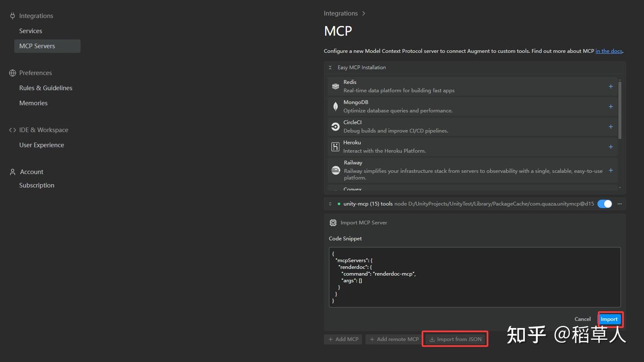Click the IDE & Workspace code icon
The height and width of the screenshot is (362, 644).
coord(13,130)
